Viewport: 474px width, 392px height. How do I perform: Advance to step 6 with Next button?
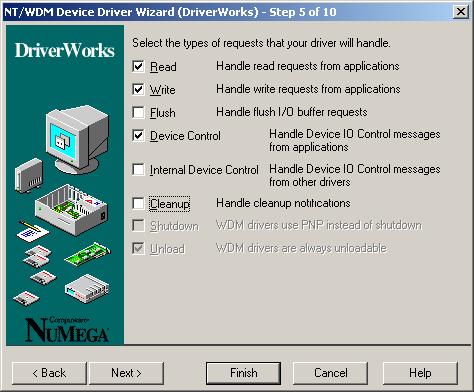pyautogui.click(x=126, y=373)
